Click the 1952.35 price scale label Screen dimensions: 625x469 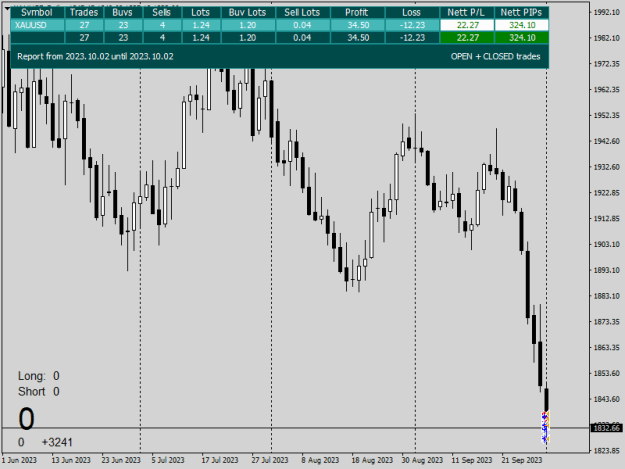[x=607, y=116]
